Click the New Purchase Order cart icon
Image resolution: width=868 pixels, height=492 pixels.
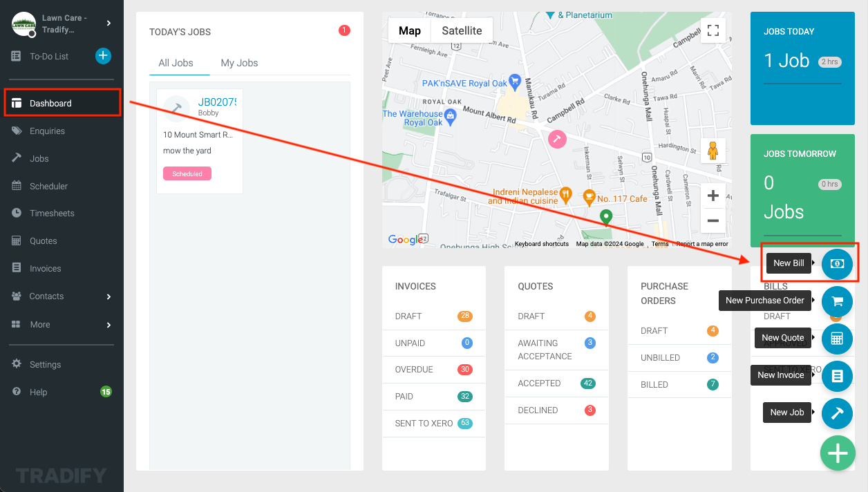(x=837, y=301)
